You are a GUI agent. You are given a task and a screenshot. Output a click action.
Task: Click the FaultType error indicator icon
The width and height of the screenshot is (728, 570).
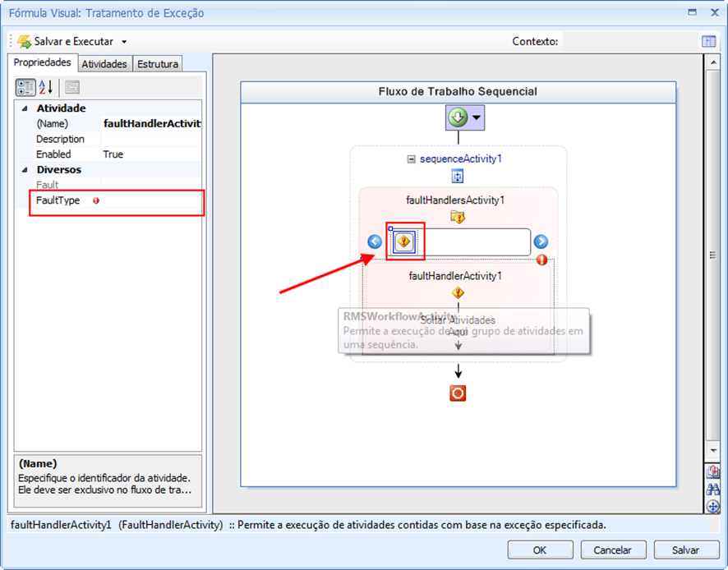click(95, 200)
